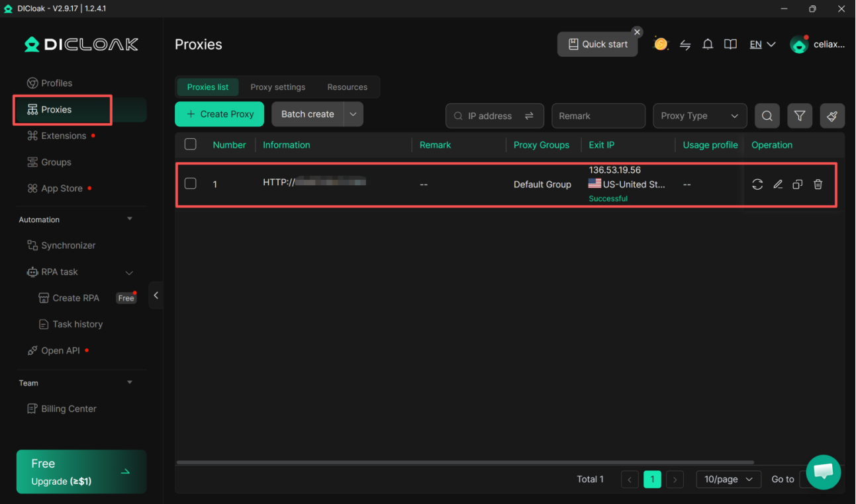
Task: Go to previous page arrow
Action: pyautogui.click(x=630, y=480)
